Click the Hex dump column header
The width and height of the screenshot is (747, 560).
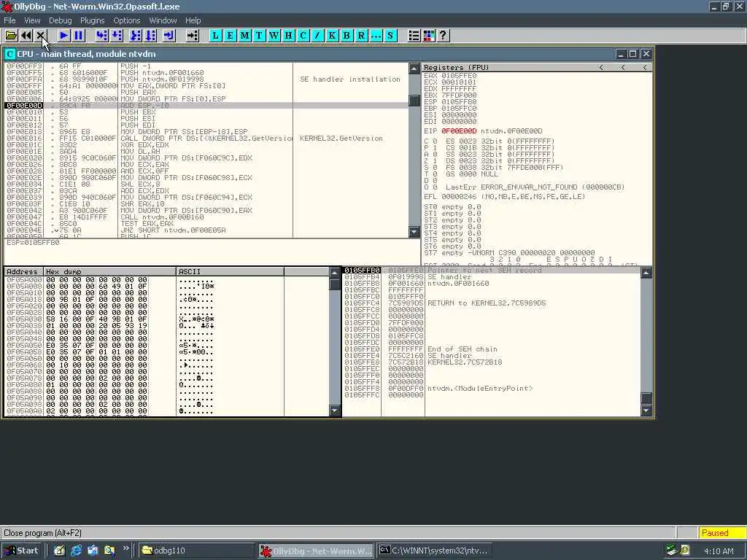(109, 271)
